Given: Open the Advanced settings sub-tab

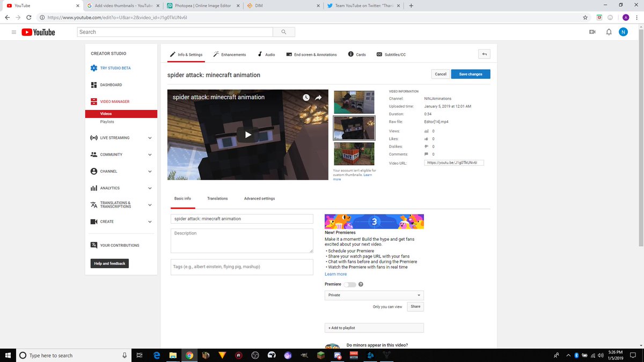Looking at the screenshot, I should (259, 198).
